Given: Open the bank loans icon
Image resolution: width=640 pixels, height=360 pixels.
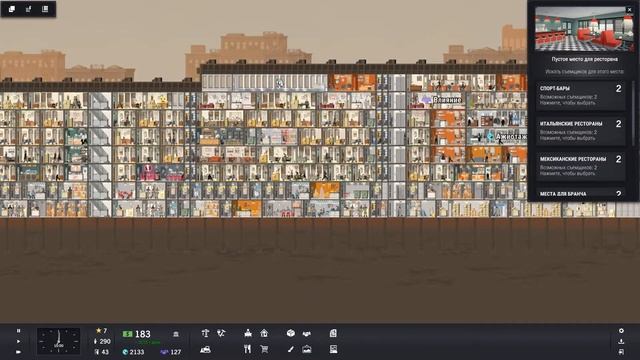Looking at the screenshot, I should [176, 334].
